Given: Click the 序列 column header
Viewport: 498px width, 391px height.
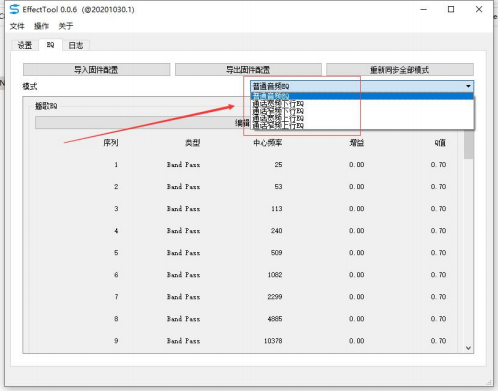Looking at the screenshot, I should (x=111, y=143).
